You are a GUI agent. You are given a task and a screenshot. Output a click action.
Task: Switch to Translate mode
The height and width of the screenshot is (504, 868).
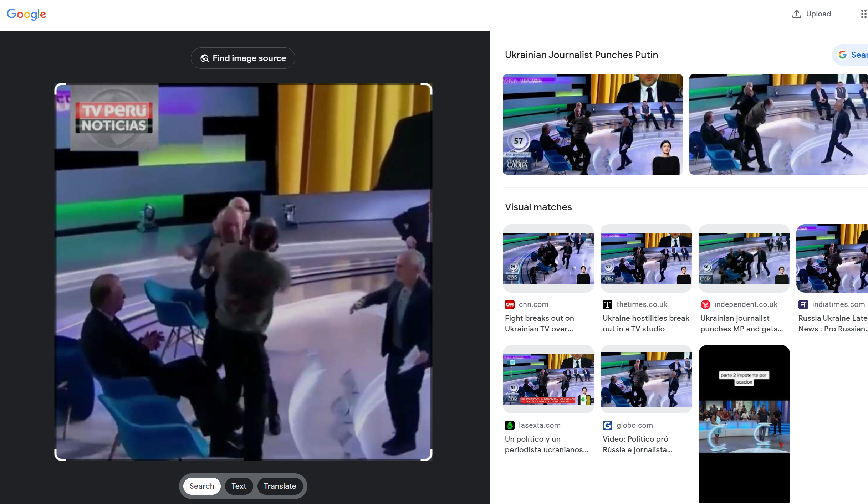point(280,486)
